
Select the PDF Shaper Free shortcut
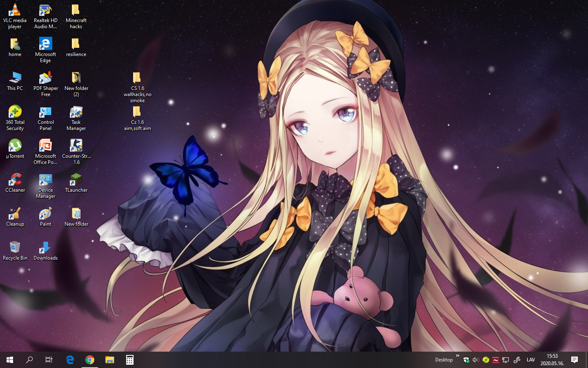pos(45,84)
